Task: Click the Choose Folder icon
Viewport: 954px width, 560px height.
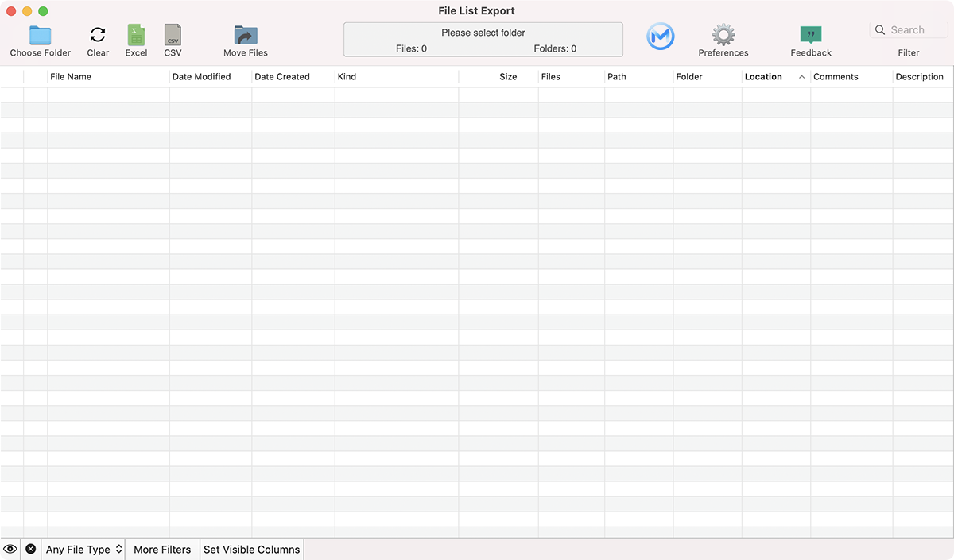Action: 40,35
